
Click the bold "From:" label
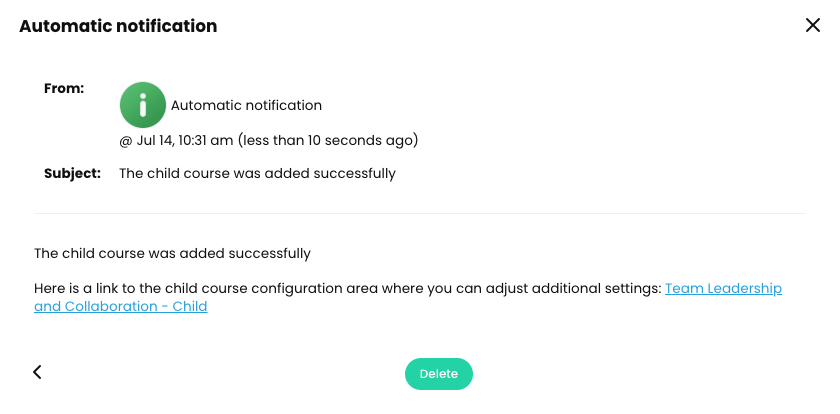64,88
